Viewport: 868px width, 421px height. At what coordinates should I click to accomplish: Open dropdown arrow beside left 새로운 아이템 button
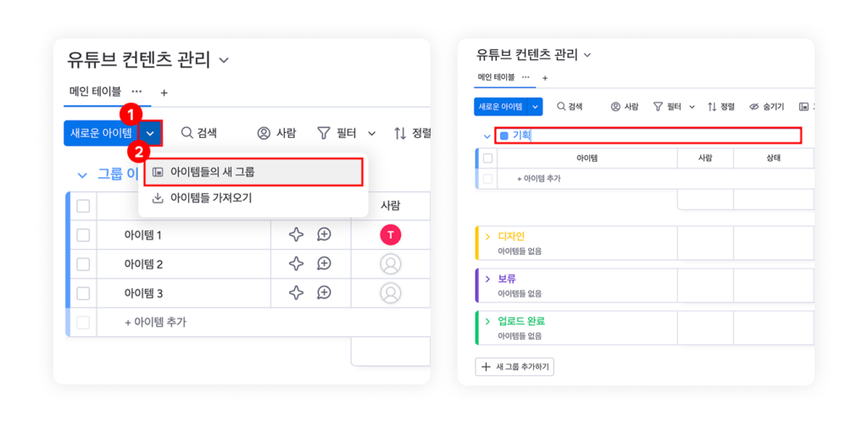point(150,133)
